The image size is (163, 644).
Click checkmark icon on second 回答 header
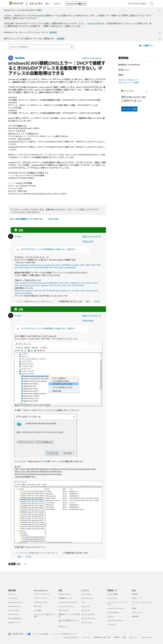pos(15,309)
